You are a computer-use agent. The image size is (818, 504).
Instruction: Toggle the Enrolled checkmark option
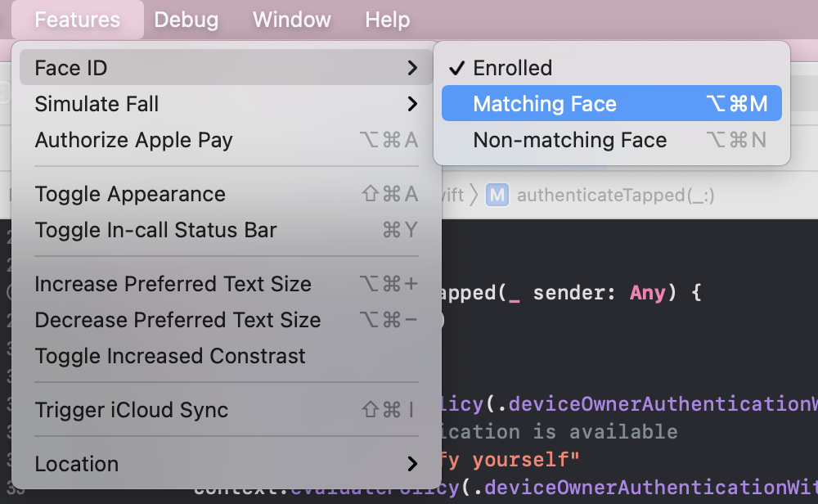[611, 68]
